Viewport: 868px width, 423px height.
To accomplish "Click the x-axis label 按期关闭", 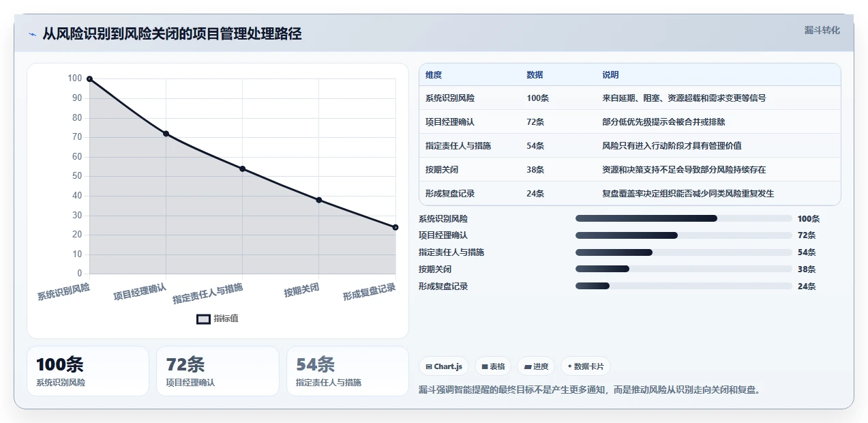I will 301,290.
